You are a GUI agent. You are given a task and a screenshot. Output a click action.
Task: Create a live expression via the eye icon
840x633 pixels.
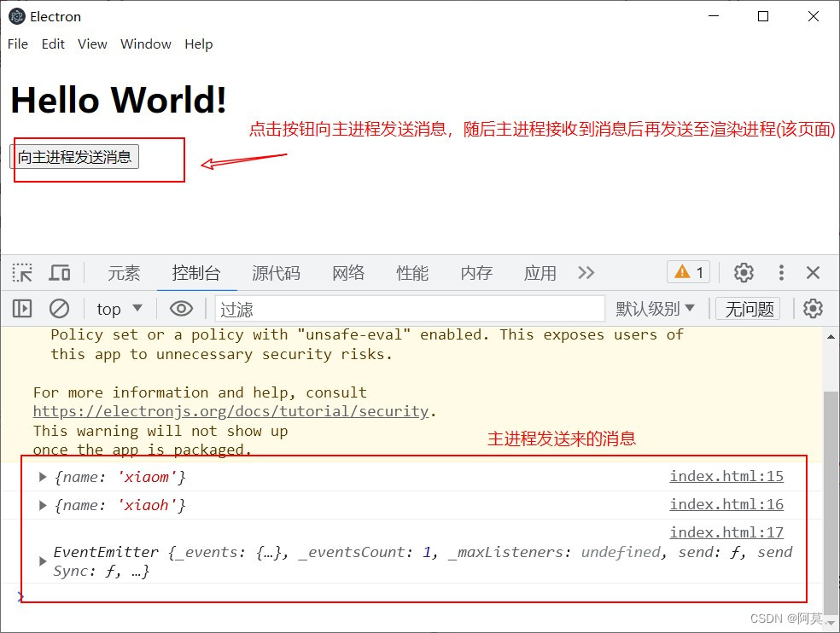(180, 308)
